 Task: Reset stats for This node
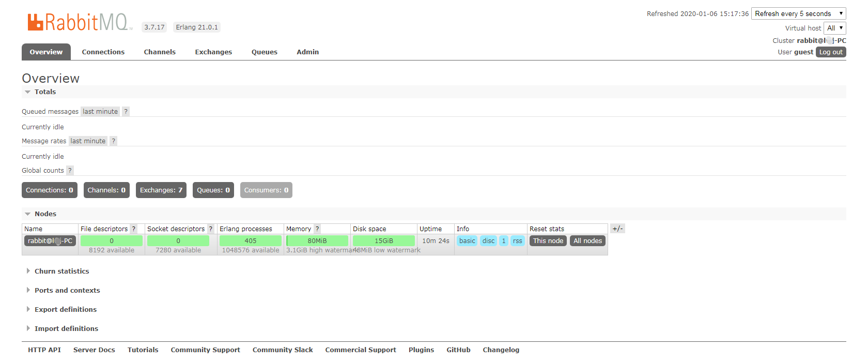[x=548, y=240]
